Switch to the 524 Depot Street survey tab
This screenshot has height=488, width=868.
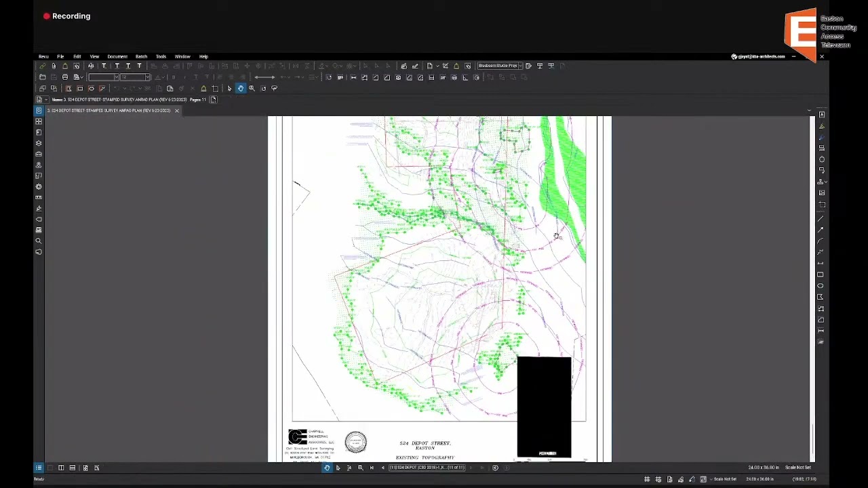(108, 110)
